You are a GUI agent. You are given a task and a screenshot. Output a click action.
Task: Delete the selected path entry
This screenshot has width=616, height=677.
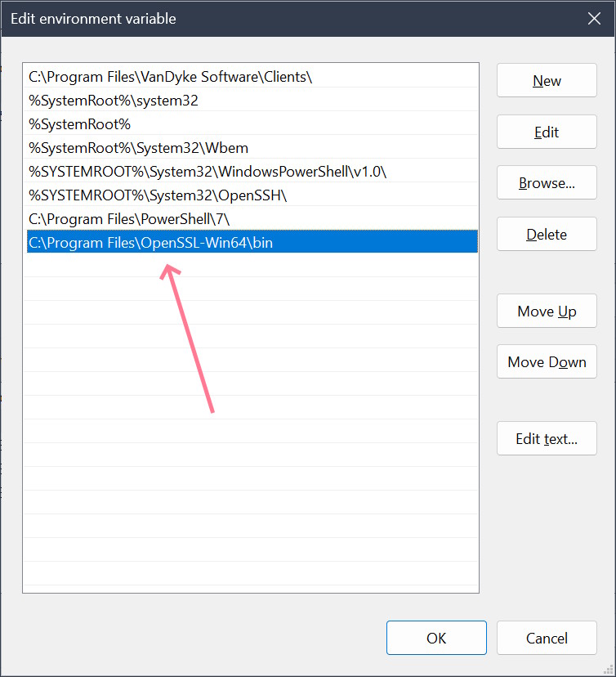[547, 235]
